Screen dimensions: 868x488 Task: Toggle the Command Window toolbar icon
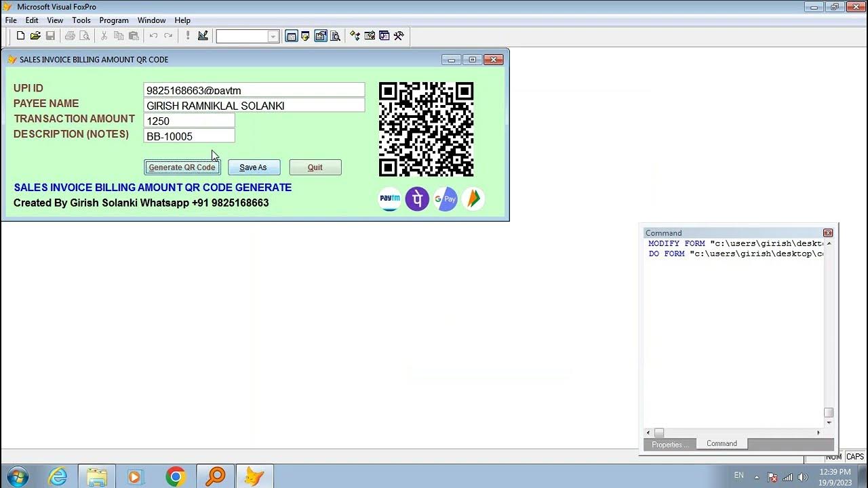[292, 36]
